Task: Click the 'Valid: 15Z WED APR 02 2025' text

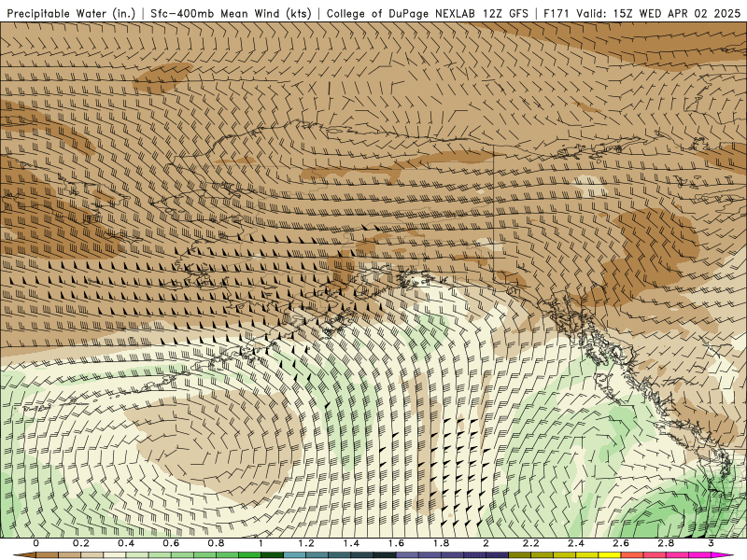Action: tap(658, 14)
